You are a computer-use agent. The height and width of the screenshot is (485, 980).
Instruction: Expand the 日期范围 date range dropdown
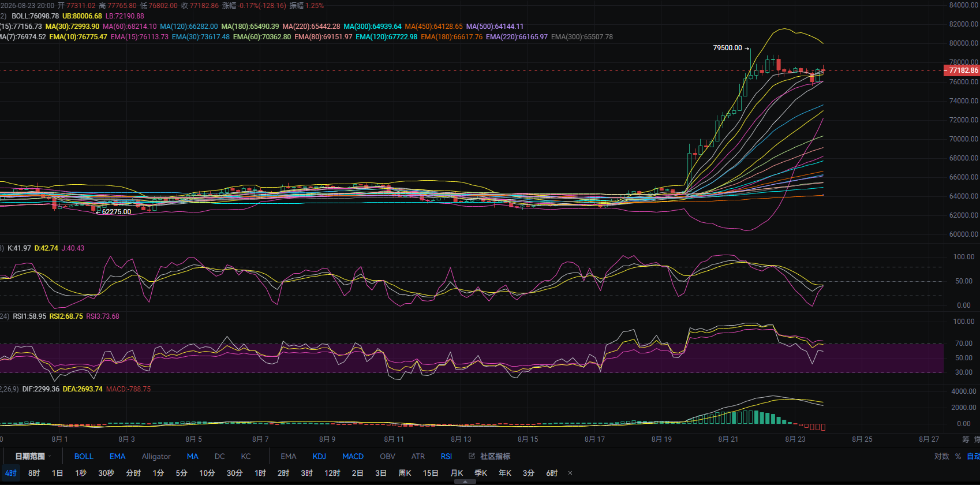point(33,456)
